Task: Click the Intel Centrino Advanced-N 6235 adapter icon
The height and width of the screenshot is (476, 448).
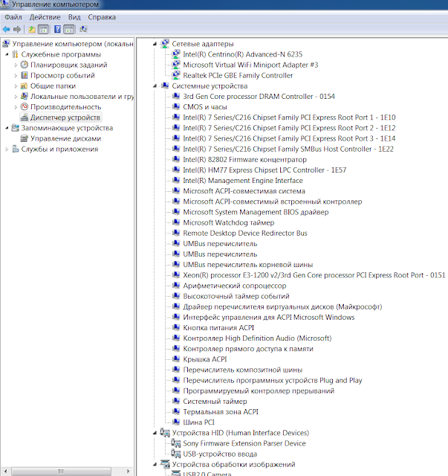Action: coord(176,54)
